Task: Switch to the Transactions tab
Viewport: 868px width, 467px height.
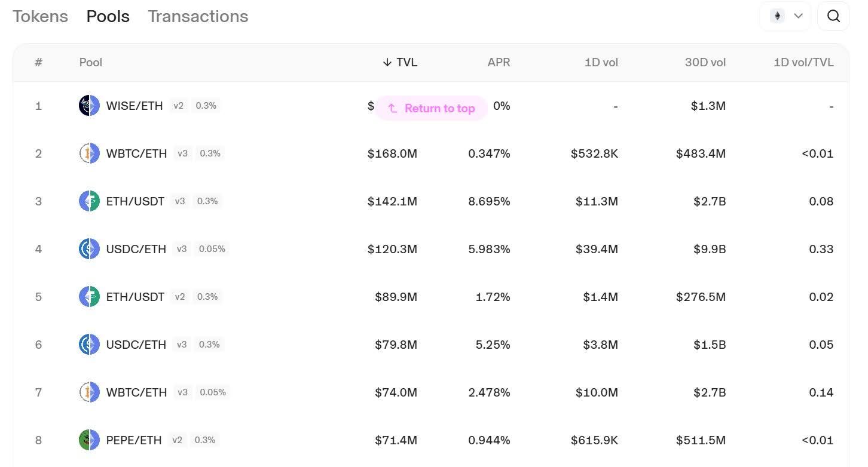Action: click(x=198, y=16)
